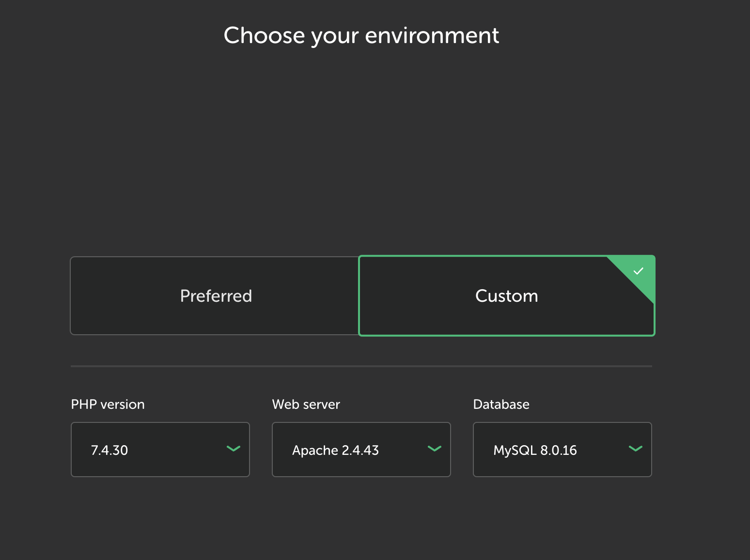Viewport: 750px width, 560px height.
Task: Click the word Preferred in left card
Action: 216,296
